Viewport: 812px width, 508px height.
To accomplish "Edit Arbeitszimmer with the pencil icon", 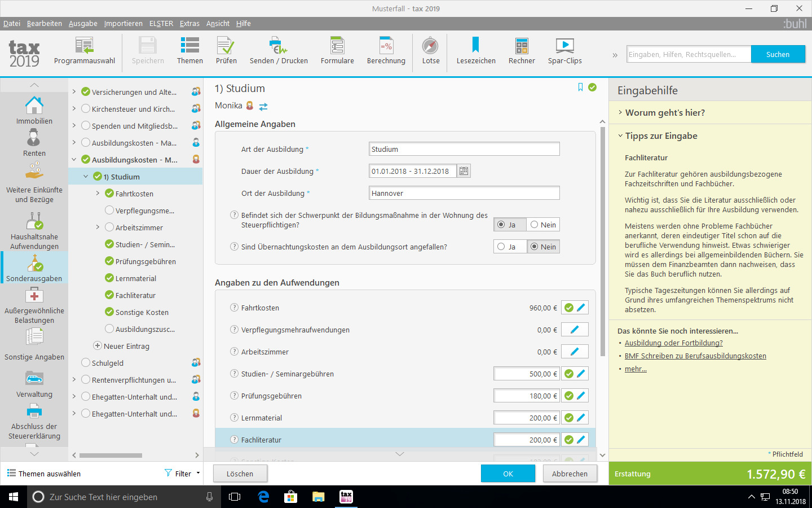I will [575, 352].
